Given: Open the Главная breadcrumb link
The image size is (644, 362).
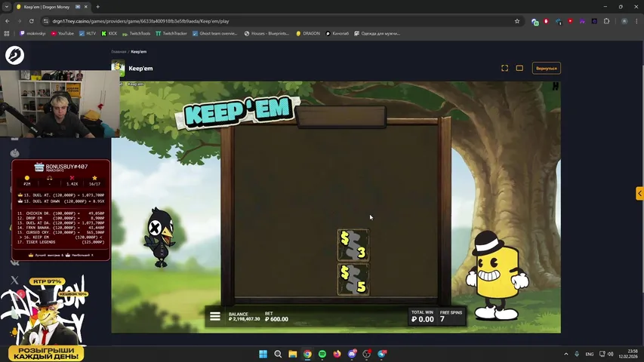Looking at the screenshot, I should (x=119, y=52).
